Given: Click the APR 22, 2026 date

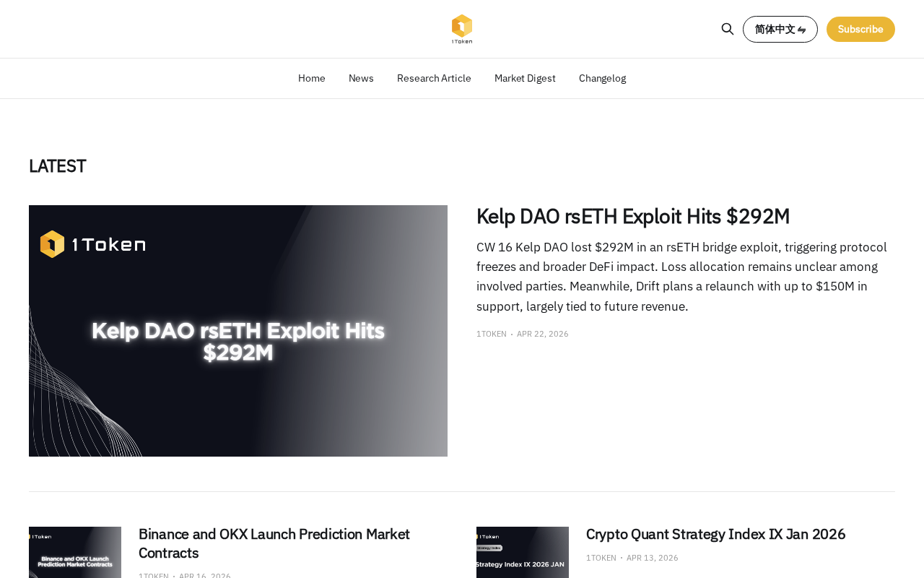Looking at the screenshot, I should click(x=543, y=334).
